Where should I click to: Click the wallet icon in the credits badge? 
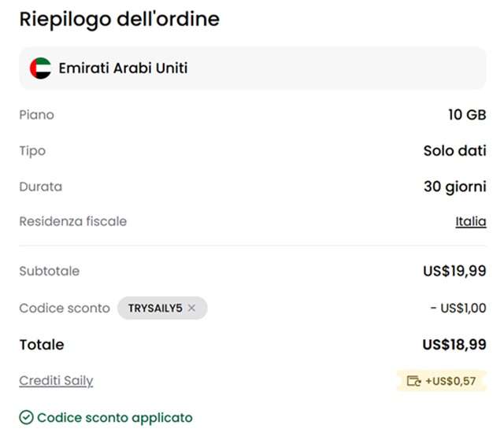pyautogui.click(x=413, y=382)
